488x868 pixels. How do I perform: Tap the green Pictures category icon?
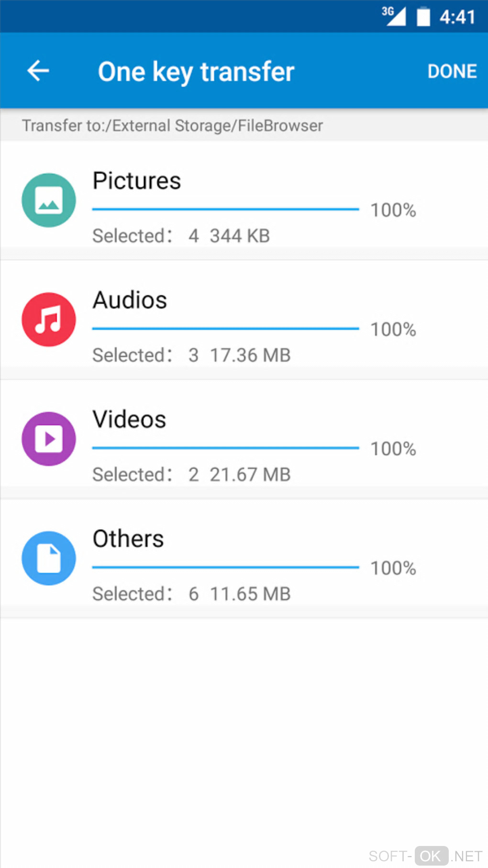coord(49,200)
